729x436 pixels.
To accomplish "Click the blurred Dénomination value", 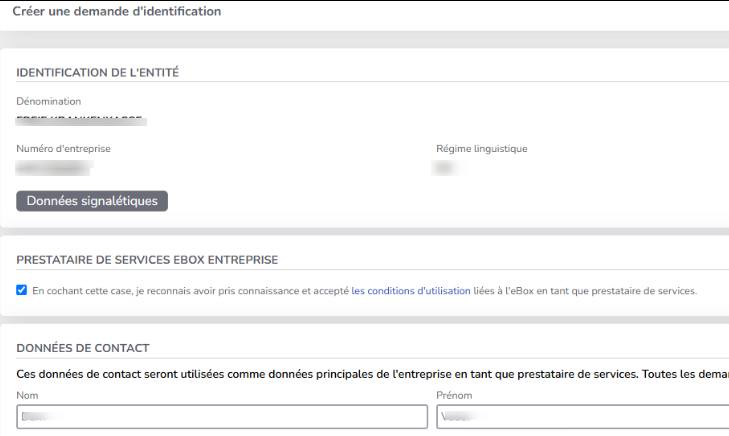I will (82, 121).
